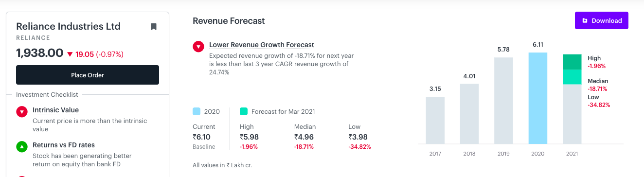Open the Intrinsic Value checklist item
Image resolution: width=644 pixels, height=177 pixels.
pyautogui.click(x=55, y=110)
